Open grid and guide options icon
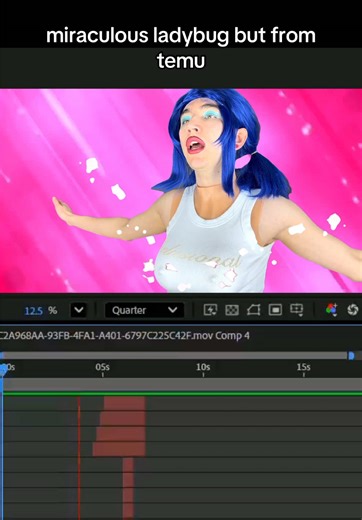The width and height of the screenshot is (362, 520). coord(296,310)
